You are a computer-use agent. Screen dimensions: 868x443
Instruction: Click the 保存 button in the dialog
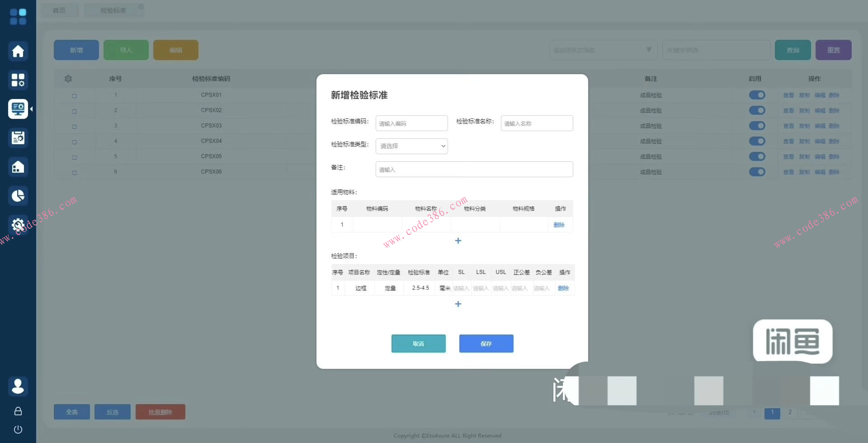pyautogui.click(x=486, y=344)
